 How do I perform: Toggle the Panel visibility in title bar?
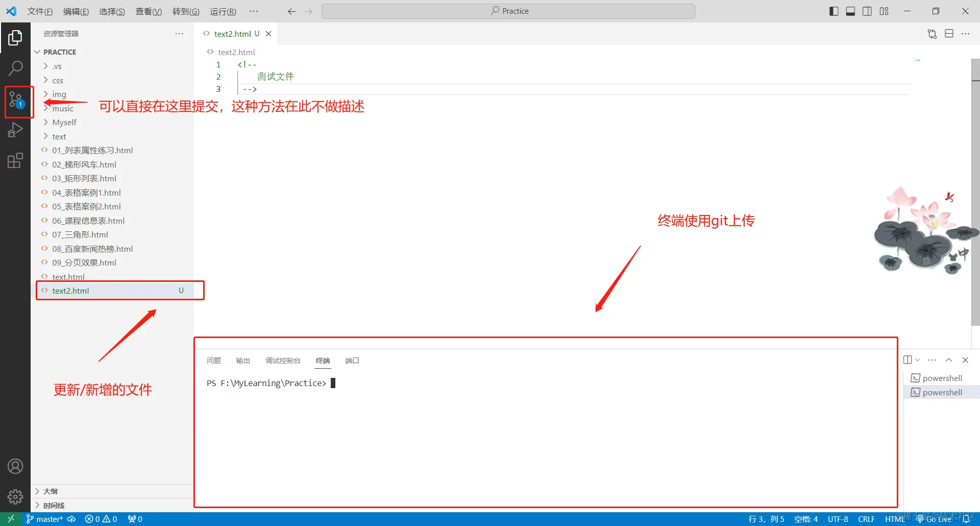click(x=850, y=11)
